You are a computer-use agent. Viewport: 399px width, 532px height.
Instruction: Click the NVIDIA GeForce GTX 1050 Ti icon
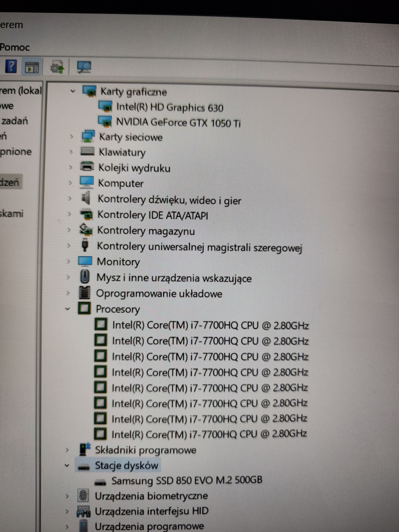(x=105, y=121)
